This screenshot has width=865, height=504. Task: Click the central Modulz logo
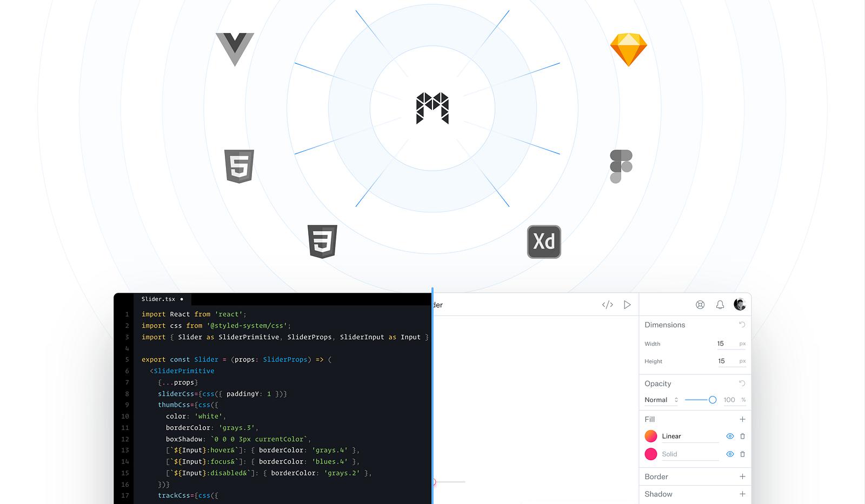(432, 108)
